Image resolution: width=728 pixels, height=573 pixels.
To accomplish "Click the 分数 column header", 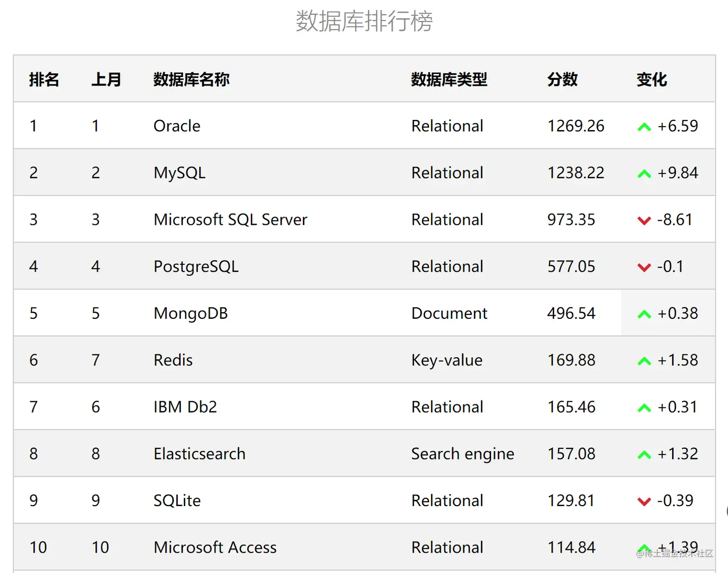I will pyautogui.click(x=562, y=79).
